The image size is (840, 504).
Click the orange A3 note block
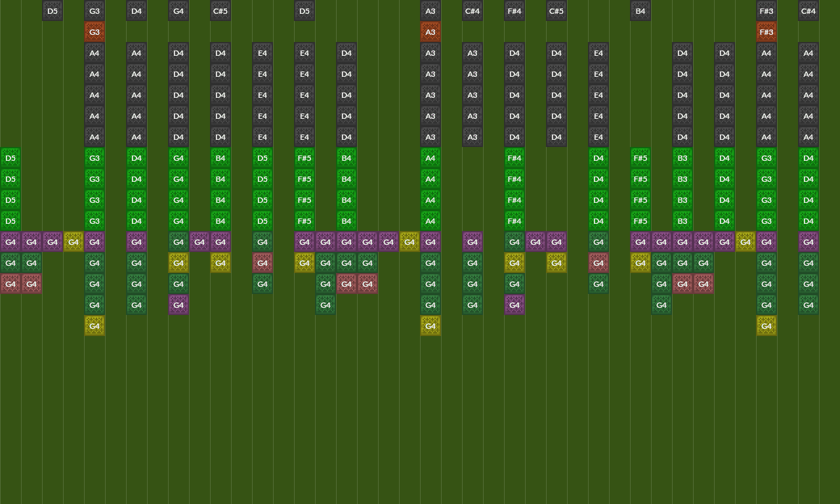[430, 31]
